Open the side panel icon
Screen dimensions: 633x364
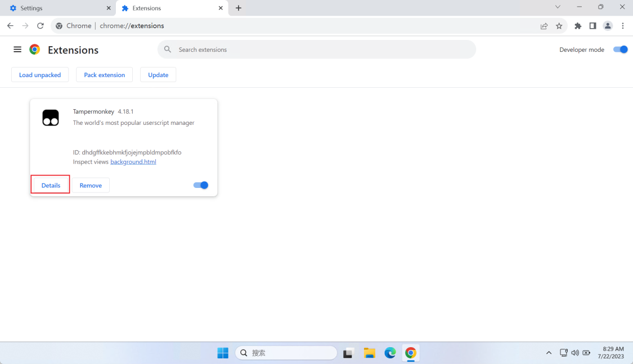click(592, 26)
